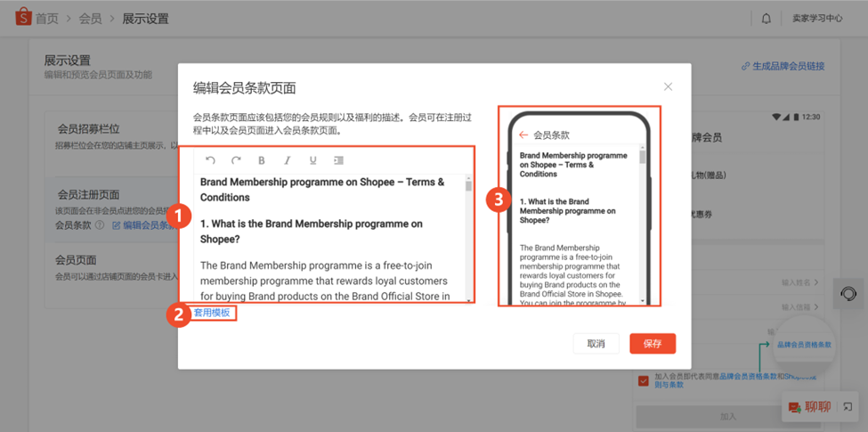Click the phone preview's vertical scrollbar
This screenshot has height=432, width=868.
[643, 224]
